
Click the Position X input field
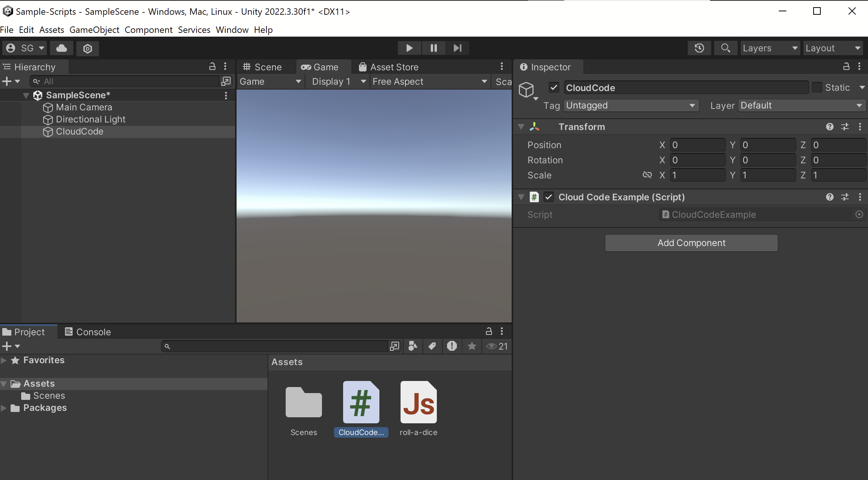(x=697, y=145)
